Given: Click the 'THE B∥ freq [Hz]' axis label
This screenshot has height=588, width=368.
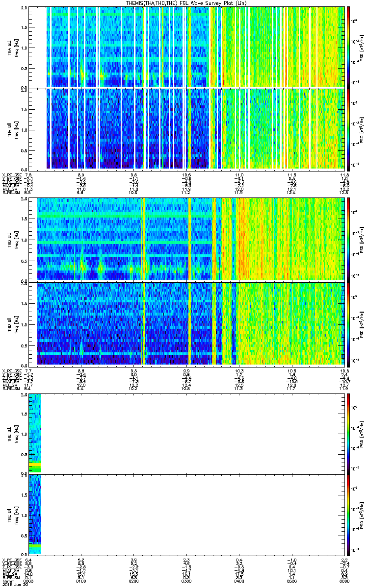Looking at the screenshot, I should point(12,514).
